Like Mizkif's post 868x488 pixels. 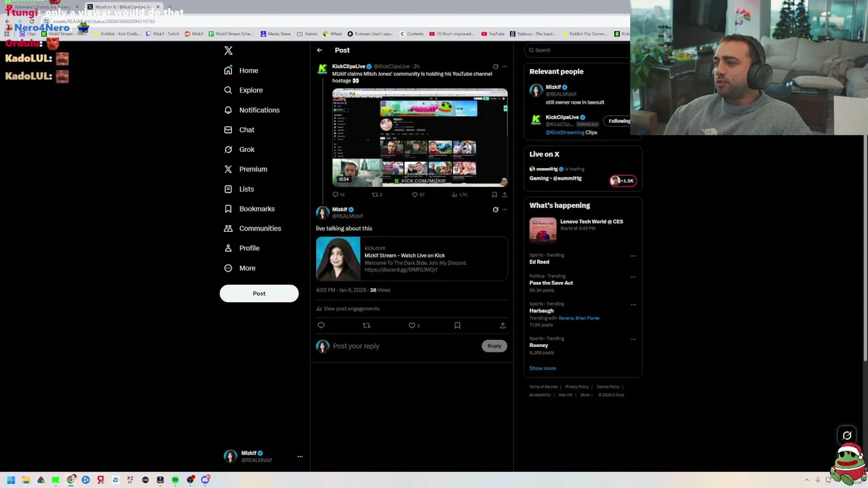[x=414, y=325]
